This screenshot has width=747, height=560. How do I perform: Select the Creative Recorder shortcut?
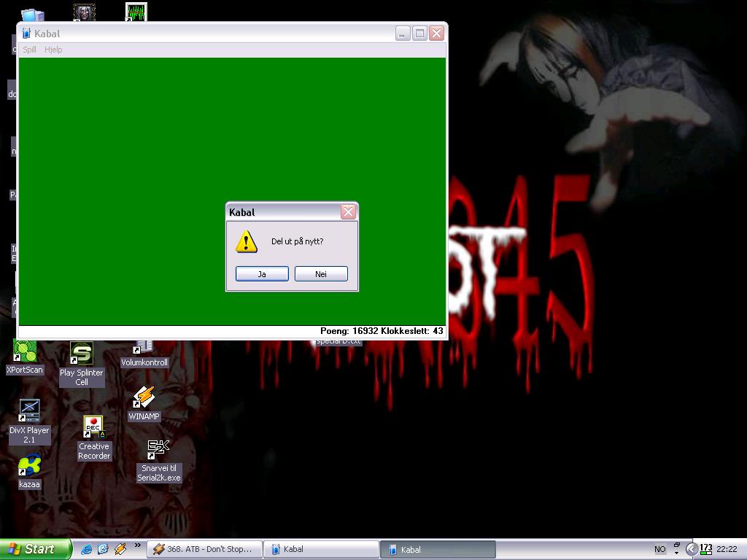coord(94,438)
